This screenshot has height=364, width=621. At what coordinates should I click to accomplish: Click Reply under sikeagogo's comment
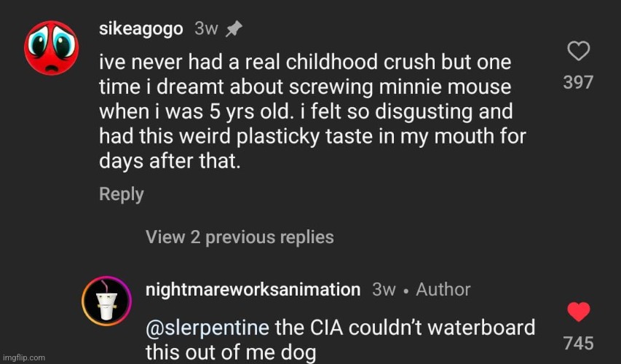[121, 194]
